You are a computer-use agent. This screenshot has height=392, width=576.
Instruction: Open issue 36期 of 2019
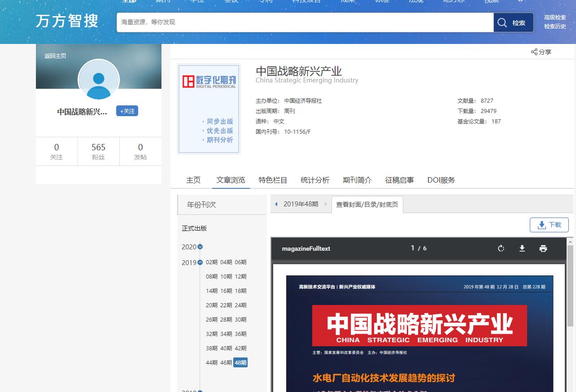[x=240, y=334]
